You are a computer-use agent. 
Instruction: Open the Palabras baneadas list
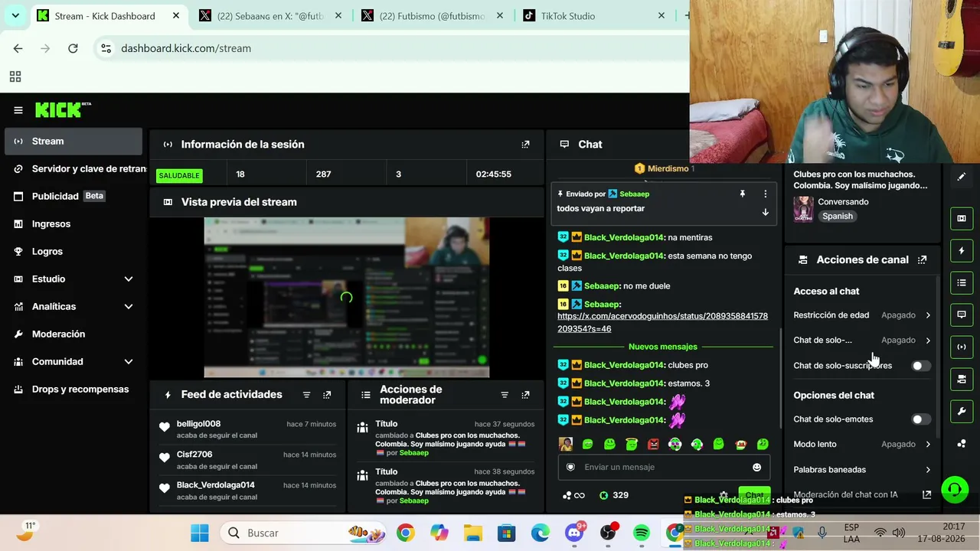pyautogui.click(x=862, y=470)
